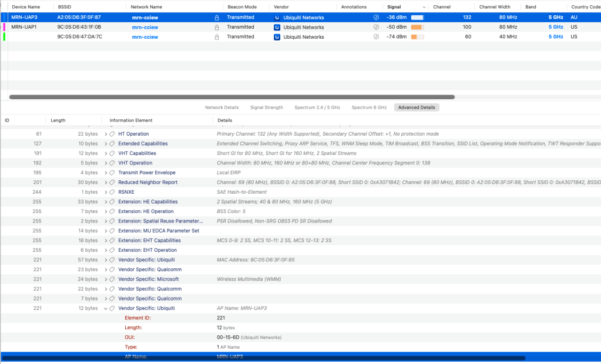Screen dimensions: 601x364
Task: Click the lock icon in the MRN-UAP1 row
Action: (x=217, y=27)
